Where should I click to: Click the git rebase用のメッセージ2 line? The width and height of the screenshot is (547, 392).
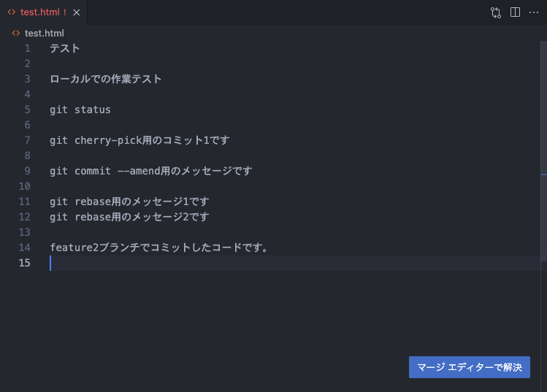pyautogui.click(x=129, y=217)
